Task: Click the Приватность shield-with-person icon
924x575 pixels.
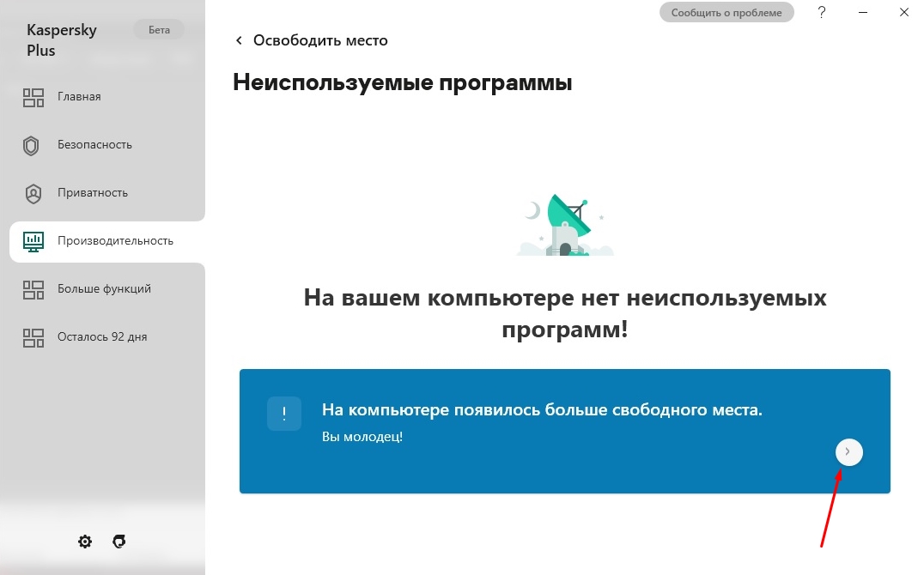Action: (x=33, y=193)
